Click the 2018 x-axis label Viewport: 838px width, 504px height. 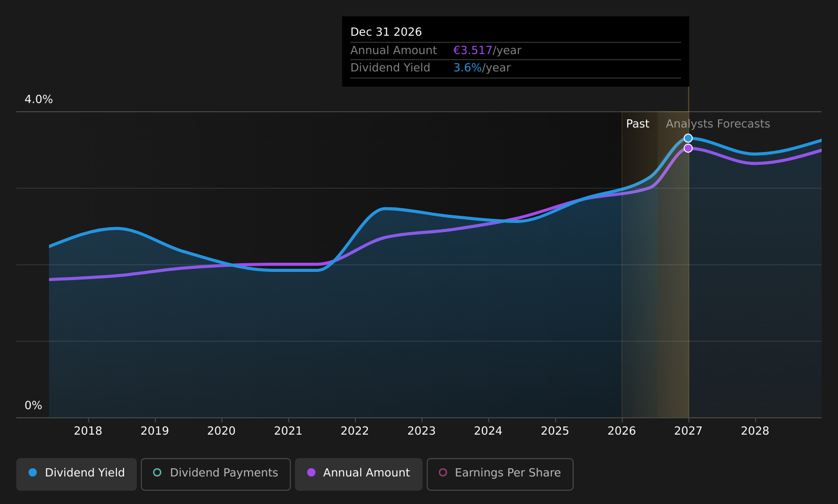88,431
